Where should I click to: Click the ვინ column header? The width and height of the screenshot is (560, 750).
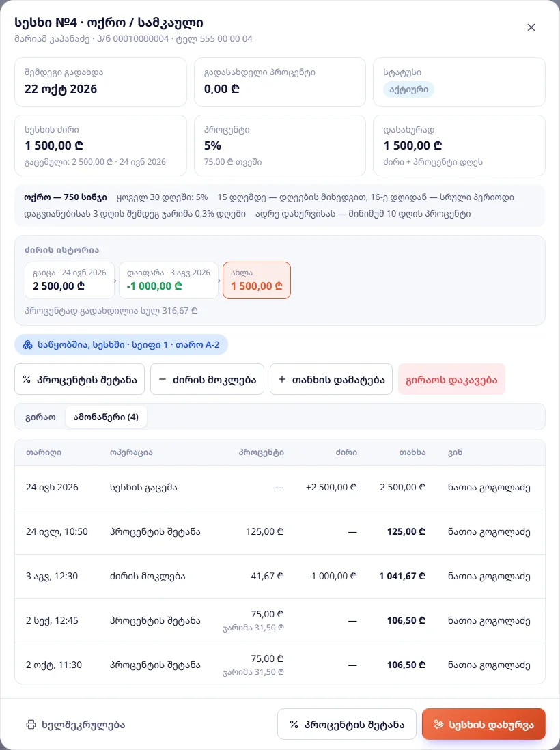(456, 452)
